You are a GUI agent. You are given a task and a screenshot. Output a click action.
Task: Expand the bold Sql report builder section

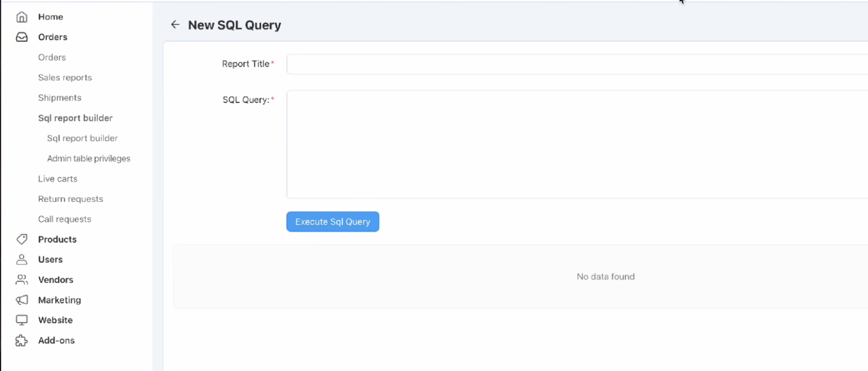click(75, 118)
